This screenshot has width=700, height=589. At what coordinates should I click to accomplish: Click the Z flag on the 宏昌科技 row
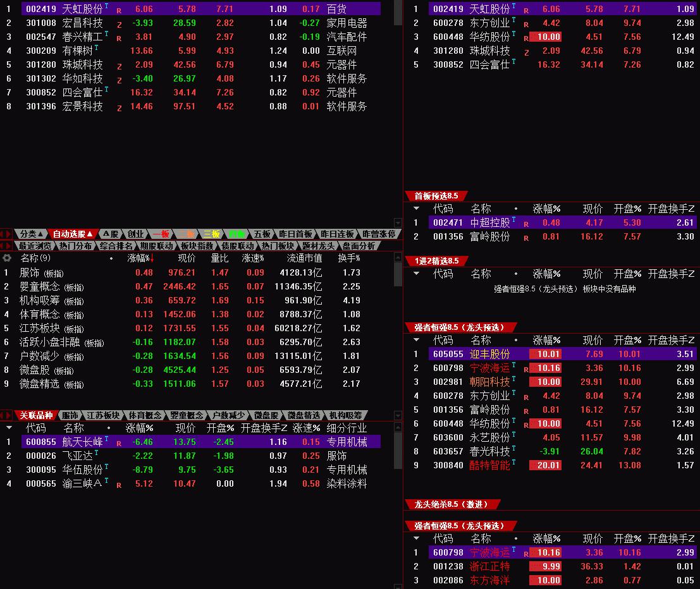click(x=120, y=25)
